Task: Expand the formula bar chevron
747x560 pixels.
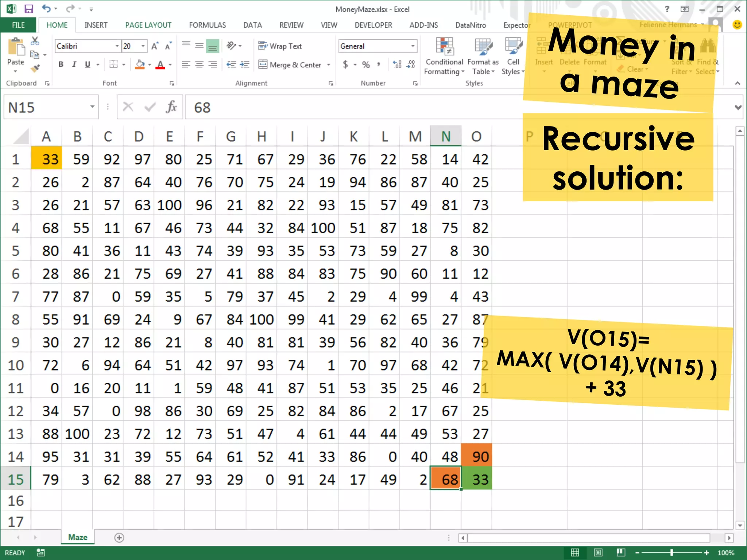Action: tap(738, 107)
